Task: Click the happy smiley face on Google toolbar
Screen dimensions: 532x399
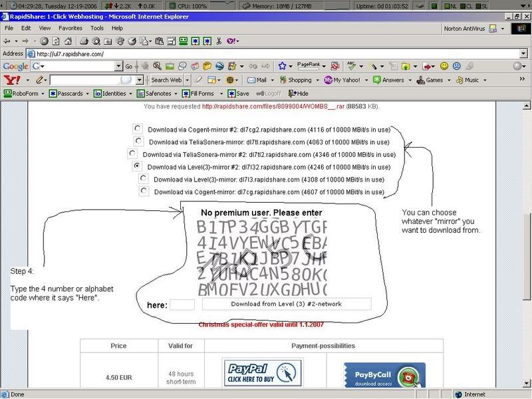Action: [444, 66]
